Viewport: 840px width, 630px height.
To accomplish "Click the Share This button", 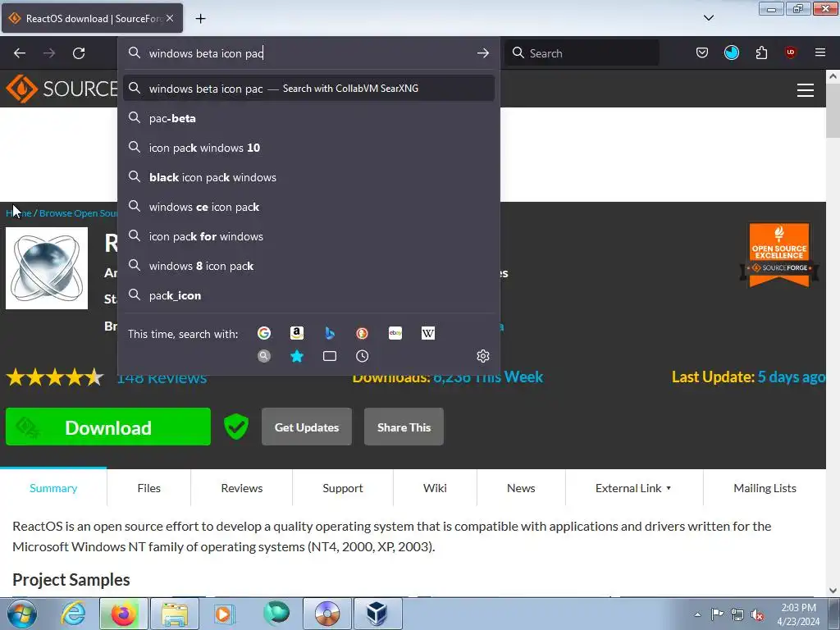I will pyautogui.click(x=404, y=427).
